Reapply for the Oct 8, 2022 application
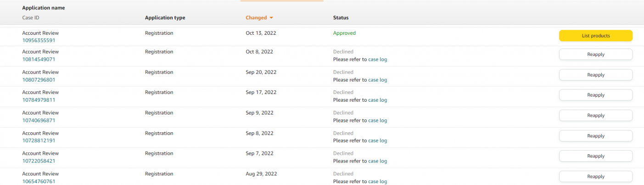 [595, 54]
